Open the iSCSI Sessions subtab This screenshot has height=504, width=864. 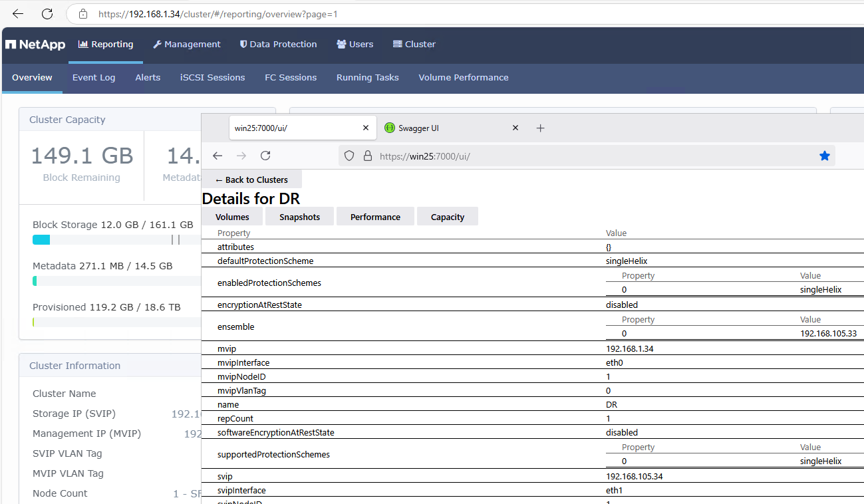click(213, 78)
